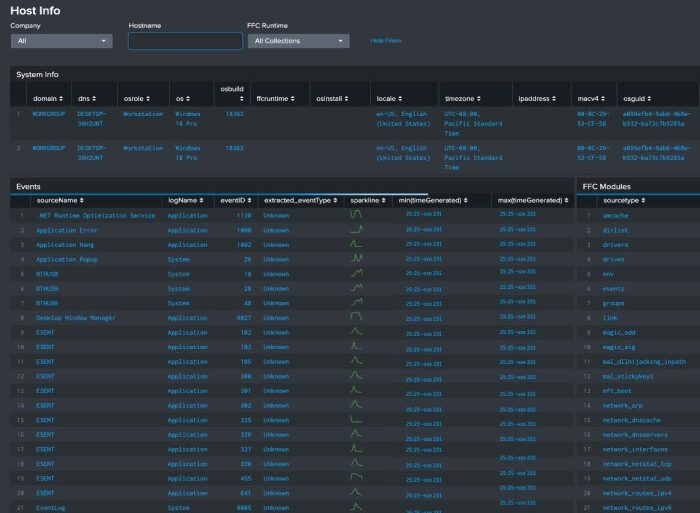The width and height of the screenshot is (700, 513).
Task: Sort System Info by osbuild column
Action: coord(232,93)
